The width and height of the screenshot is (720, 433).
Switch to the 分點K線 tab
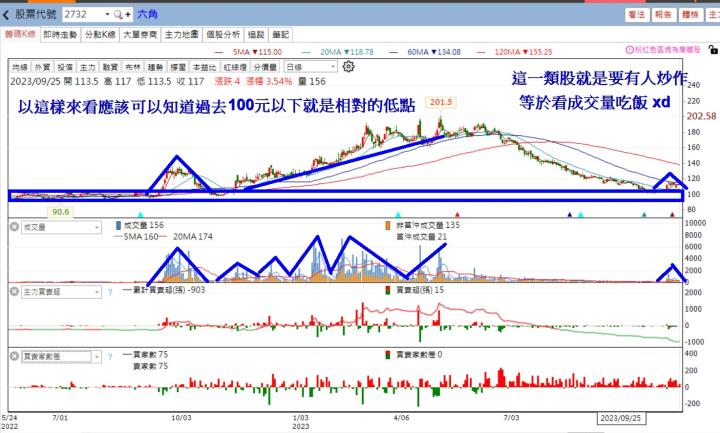pyautogui.click(x=101, y=34)
